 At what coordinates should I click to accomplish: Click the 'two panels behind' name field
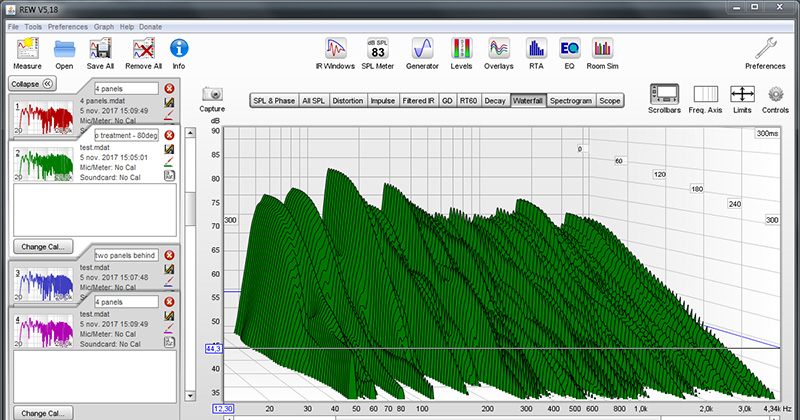coord(127,255)
